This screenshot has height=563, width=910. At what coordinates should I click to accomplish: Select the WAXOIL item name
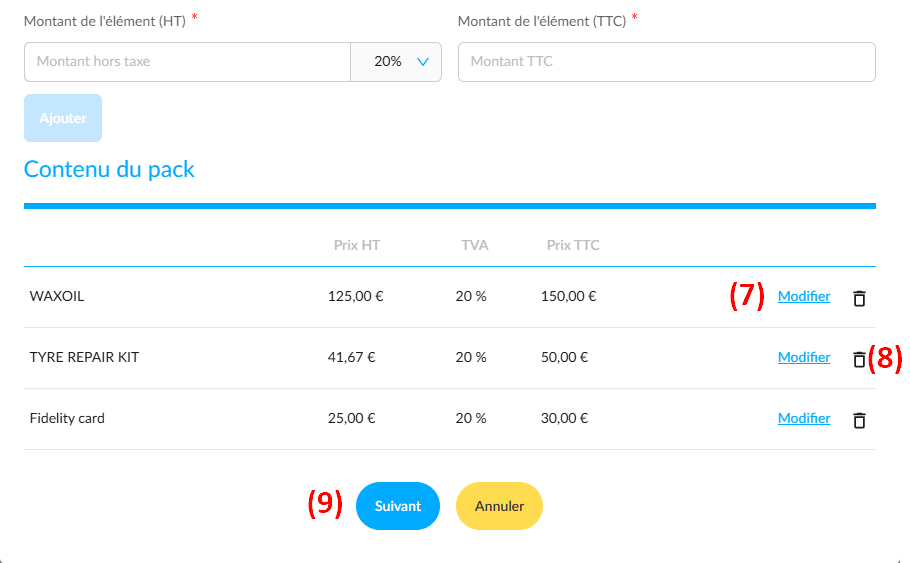click(x=57, y=296)
